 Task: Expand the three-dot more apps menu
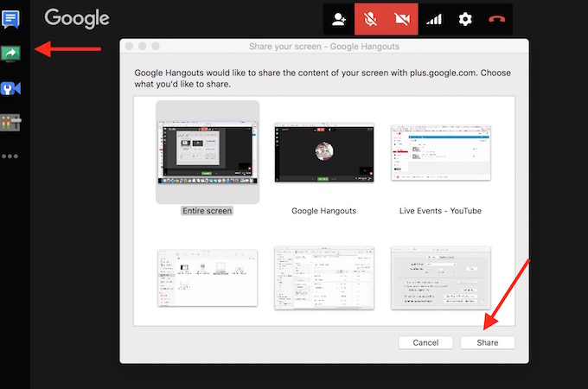pyautogui.click(x=10, y=156)
